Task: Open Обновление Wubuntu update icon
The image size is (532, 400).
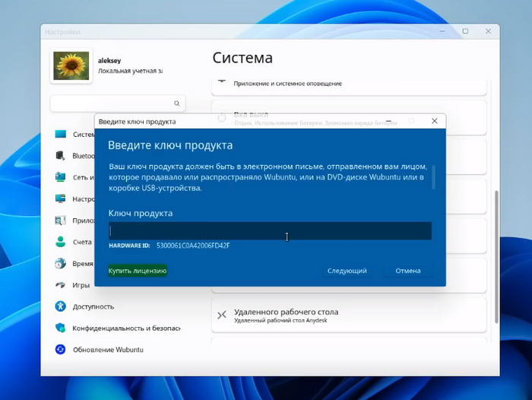Action: (61, 350)
